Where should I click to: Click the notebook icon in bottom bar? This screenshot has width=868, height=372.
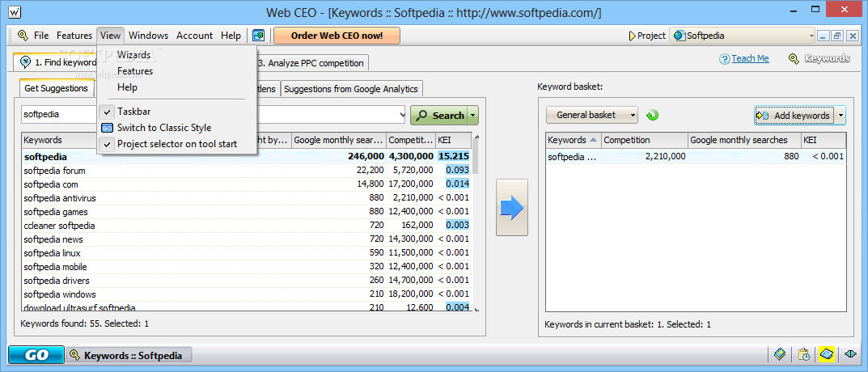(x=781, y=354)
